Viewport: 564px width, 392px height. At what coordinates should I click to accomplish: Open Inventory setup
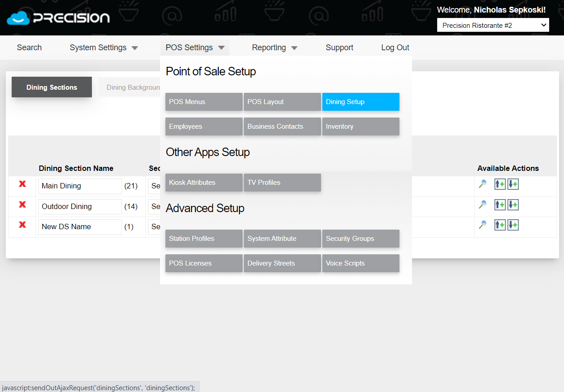pyautogui.click(x=361, y=126)
